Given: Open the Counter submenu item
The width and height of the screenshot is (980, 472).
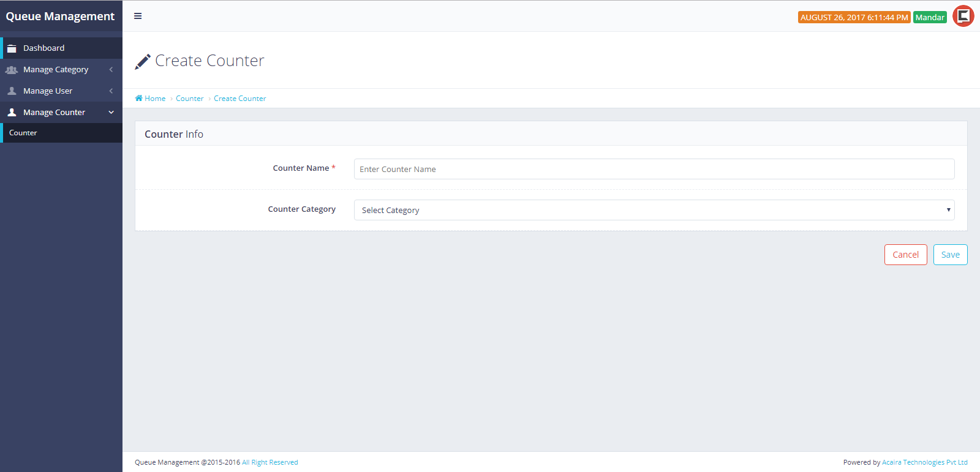Looking at the screenshot, I should pyautogui.click(x=23, y=133).
